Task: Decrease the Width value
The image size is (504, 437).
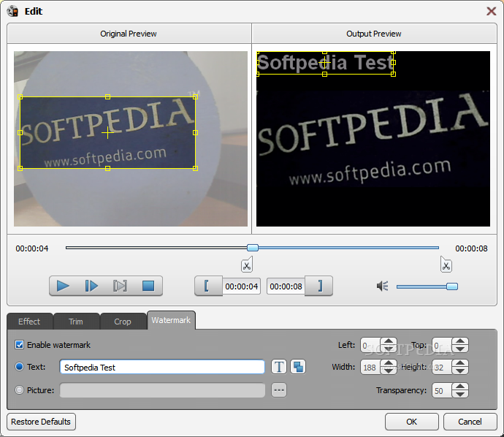Action: [389, 370]
